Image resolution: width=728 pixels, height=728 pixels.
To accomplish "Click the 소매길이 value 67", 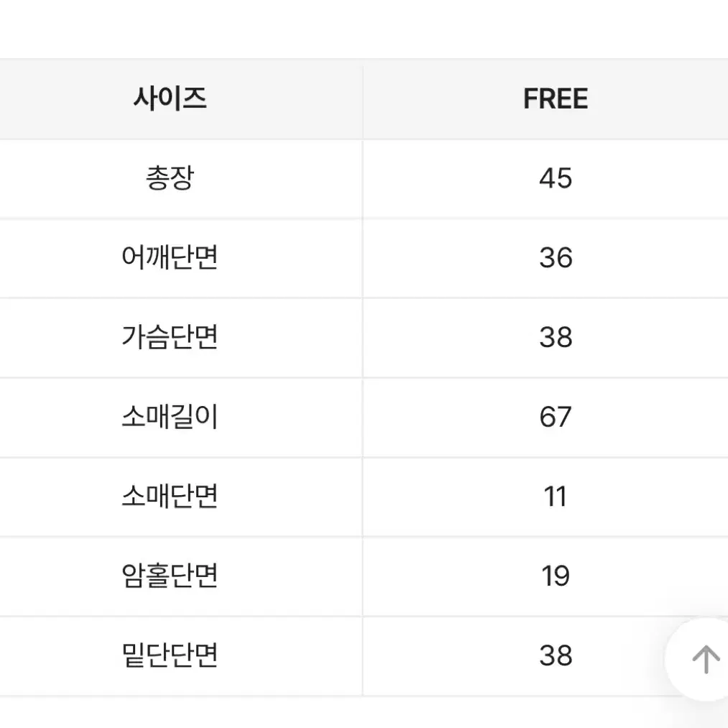I will tap(556, 417).
